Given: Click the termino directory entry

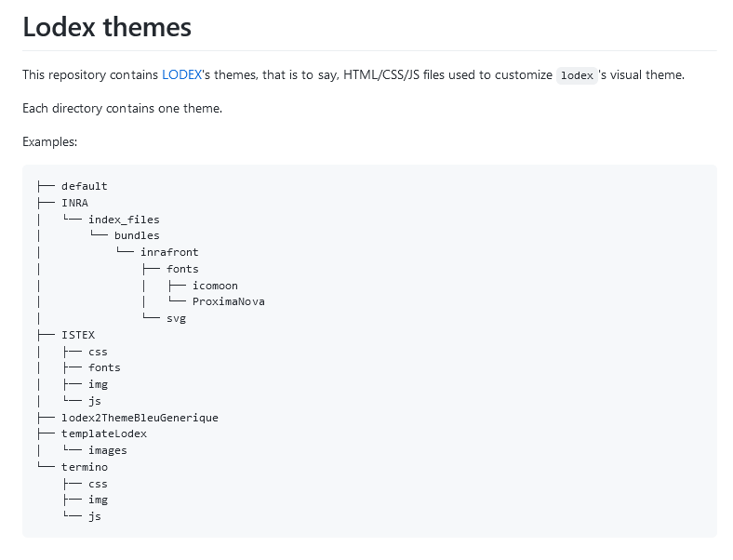Looking at the screenshot, I should click(x=84, y=467).
